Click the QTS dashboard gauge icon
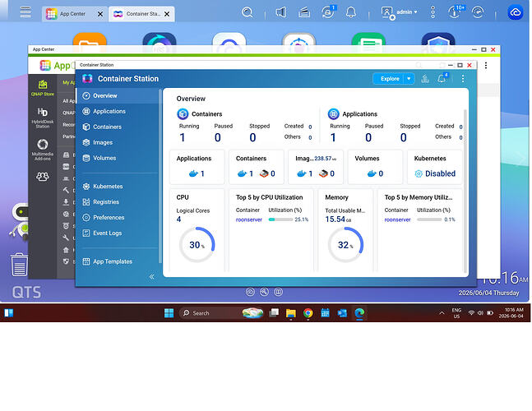Image resolution: width=532 pixels, height=411 pixels. click(478, 12)
